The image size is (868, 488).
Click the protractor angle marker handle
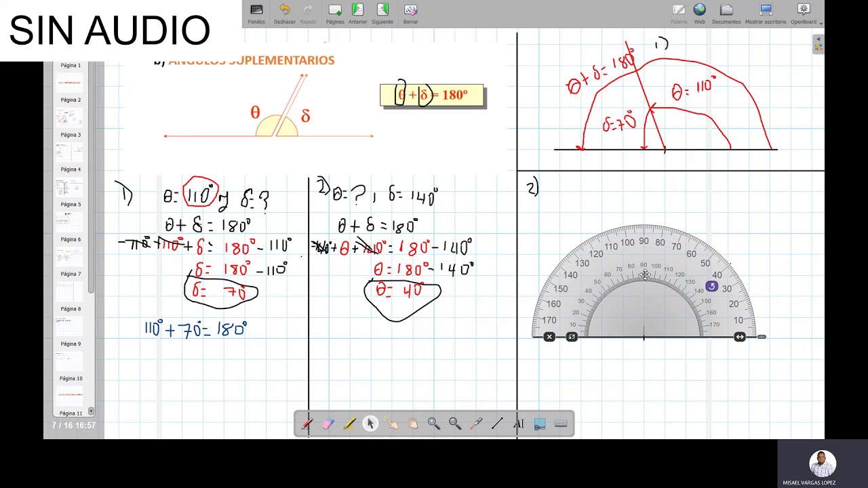coord(762,337)
